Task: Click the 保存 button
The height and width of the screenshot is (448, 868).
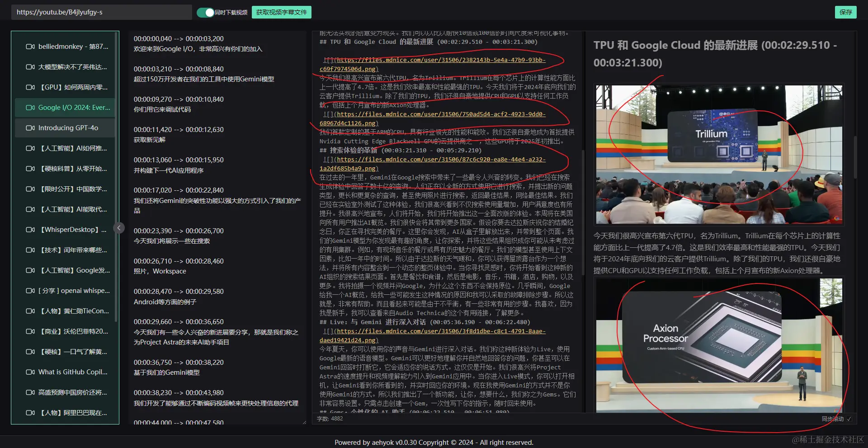Action: [845, 12]
